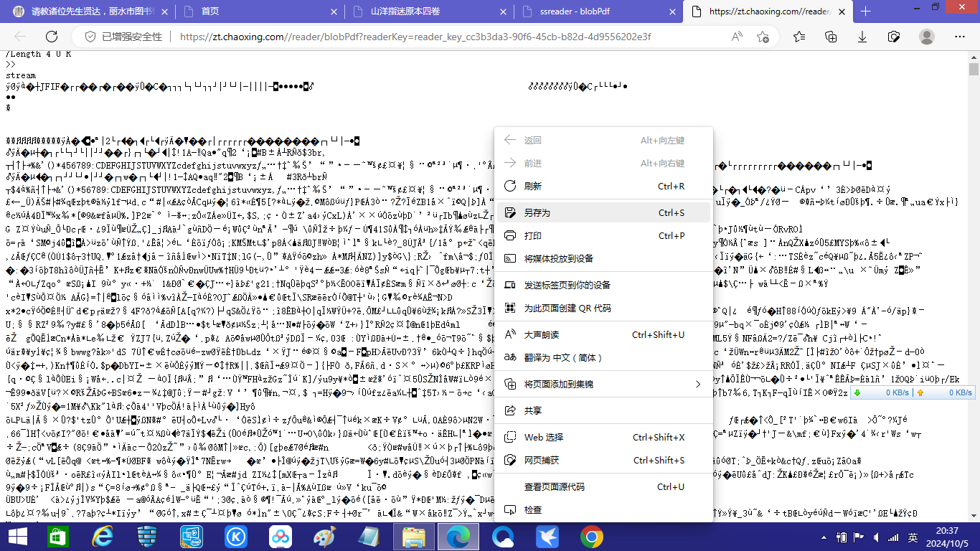Click the read aloud icon in address bar
The image size is (980, 551).
point(737,37)
